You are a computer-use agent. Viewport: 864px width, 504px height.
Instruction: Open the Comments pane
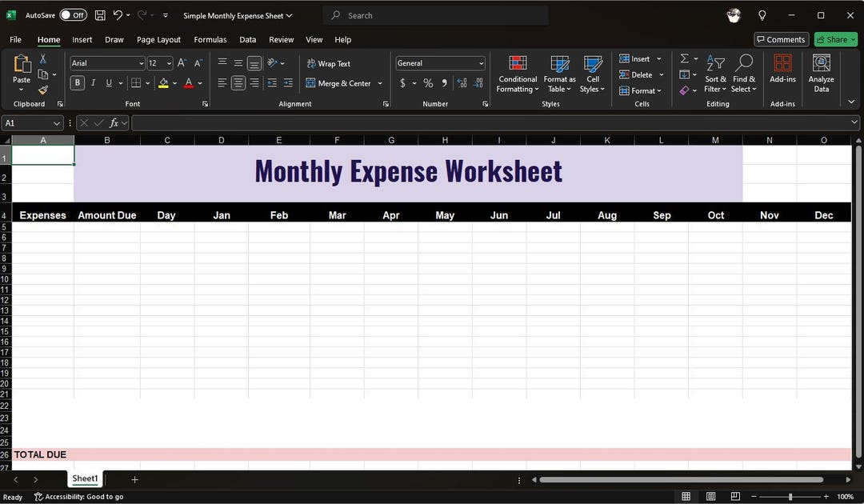781,39
